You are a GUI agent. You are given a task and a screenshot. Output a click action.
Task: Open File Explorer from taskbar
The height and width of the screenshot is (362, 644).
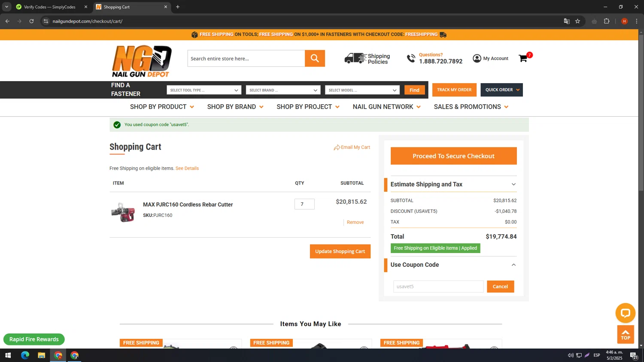pos(41,355)
